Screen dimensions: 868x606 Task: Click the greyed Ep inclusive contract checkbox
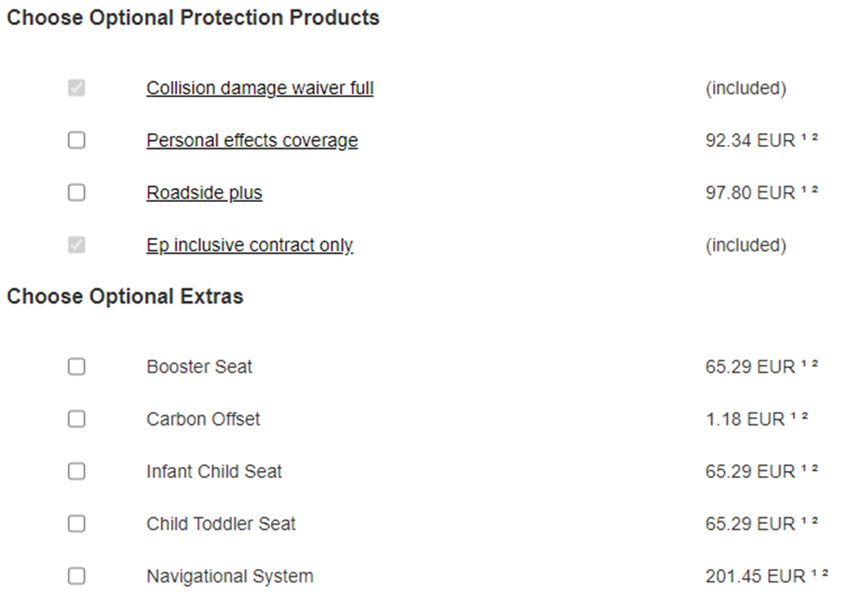(x=76, y=246)
